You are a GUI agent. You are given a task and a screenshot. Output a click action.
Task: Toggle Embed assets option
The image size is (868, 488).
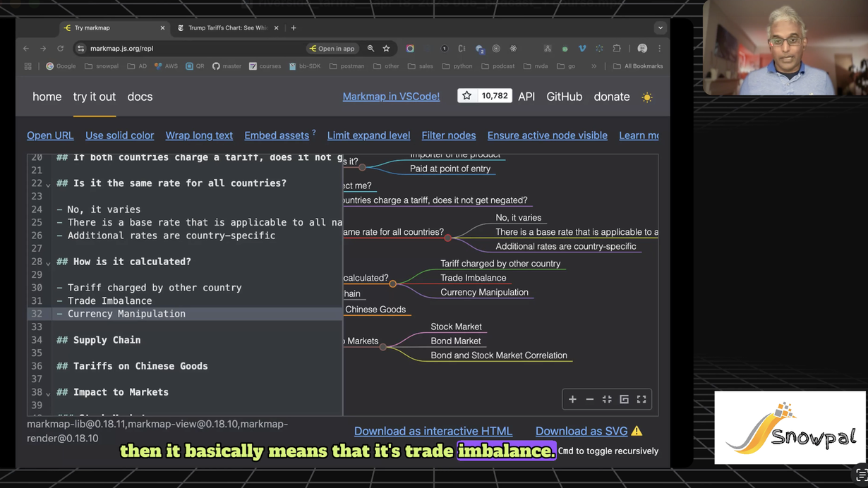[277, 135]
